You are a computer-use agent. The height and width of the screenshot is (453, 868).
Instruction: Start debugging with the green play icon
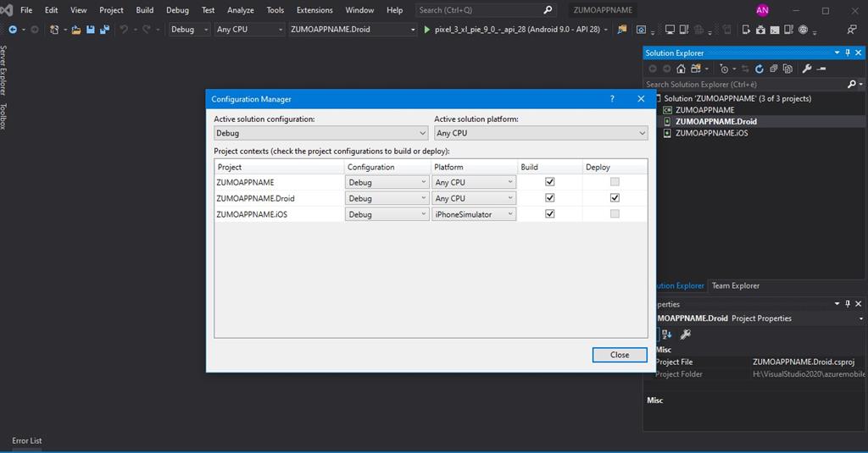click(x=426, y=30)
